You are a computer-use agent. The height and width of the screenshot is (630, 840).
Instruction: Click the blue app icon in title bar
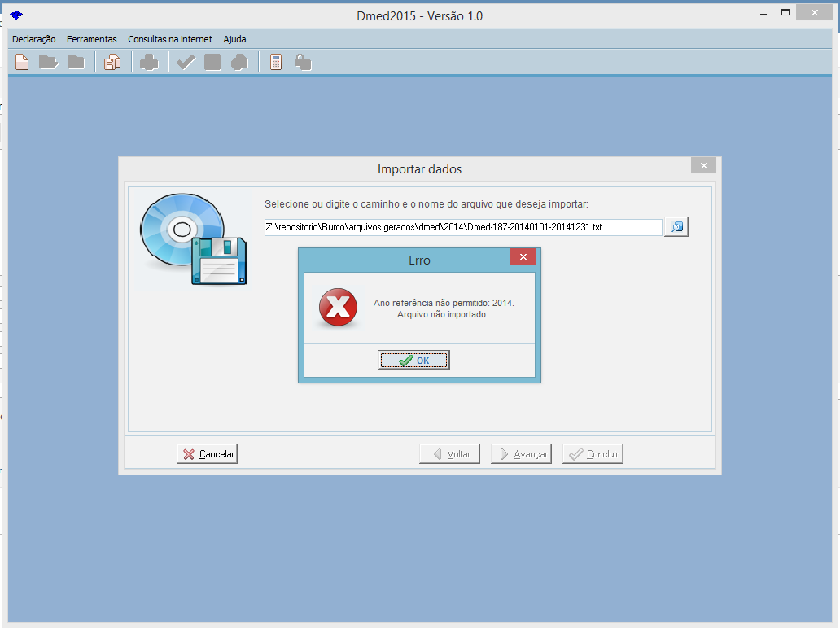pyautogui.click(x=16, y=15)
